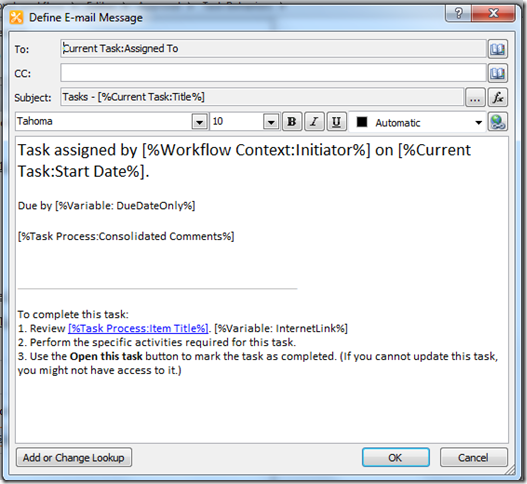Toggle Italic formatting

(x=314, y=121)
